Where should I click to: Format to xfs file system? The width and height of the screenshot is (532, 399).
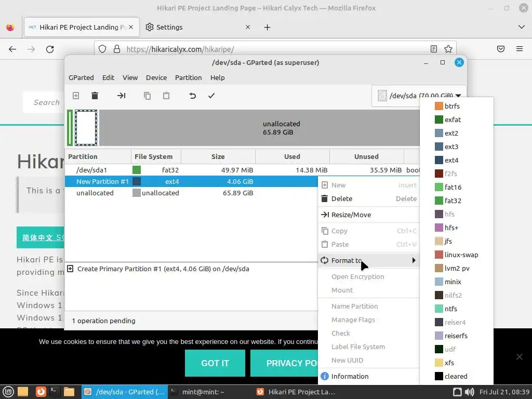(457, 363)
